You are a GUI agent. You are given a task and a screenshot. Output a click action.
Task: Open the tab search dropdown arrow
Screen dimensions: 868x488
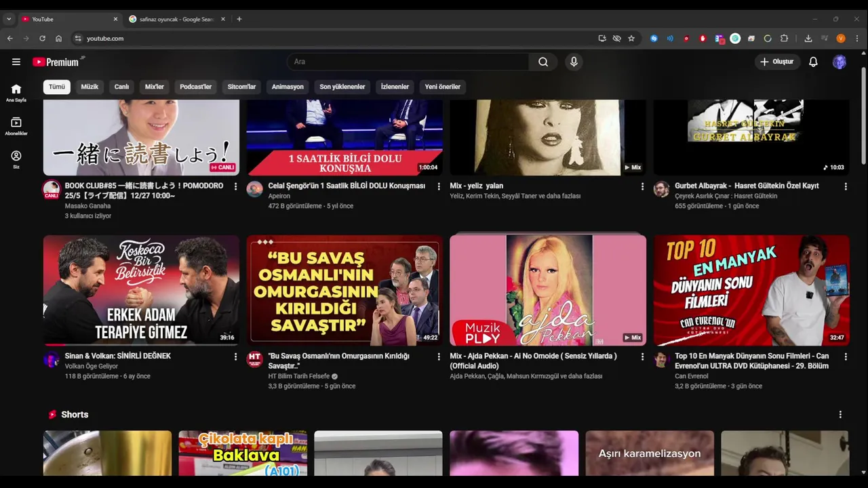[x=9, y=19]
